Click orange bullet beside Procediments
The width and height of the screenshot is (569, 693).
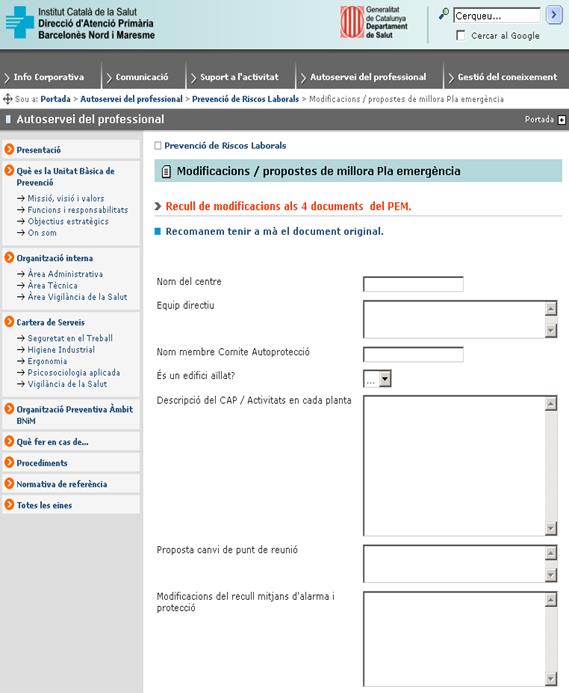[9, 462]
